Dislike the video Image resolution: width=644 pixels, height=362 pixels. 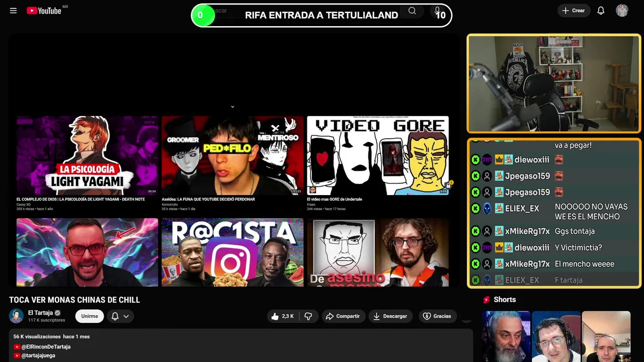(308, 316)
